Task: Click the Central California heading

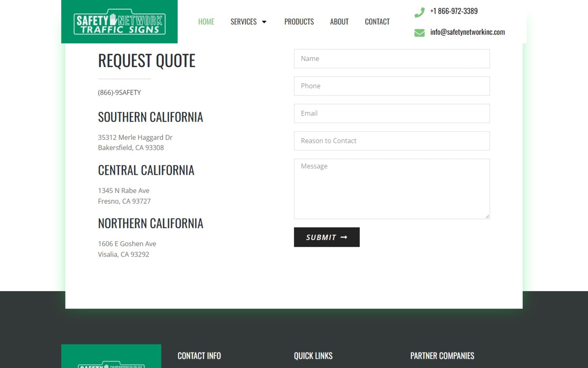Action: coord(146,170)
